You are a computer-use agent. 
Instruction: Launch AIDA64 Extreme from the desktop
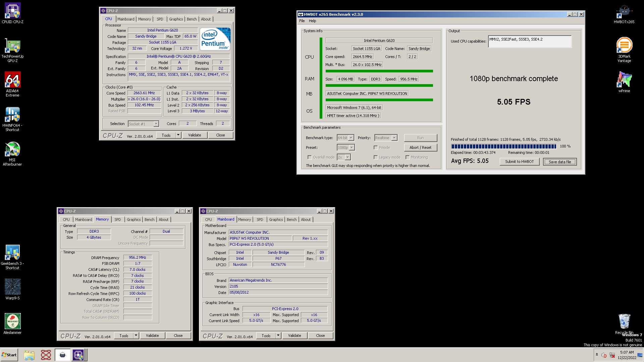[12, 84]
